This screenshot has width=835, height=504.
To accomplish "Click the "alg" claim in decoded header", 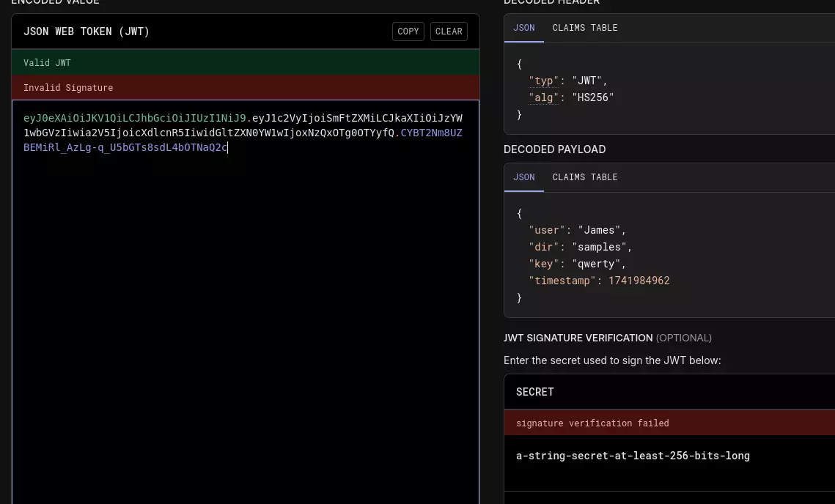I will (x=544, y=97).
